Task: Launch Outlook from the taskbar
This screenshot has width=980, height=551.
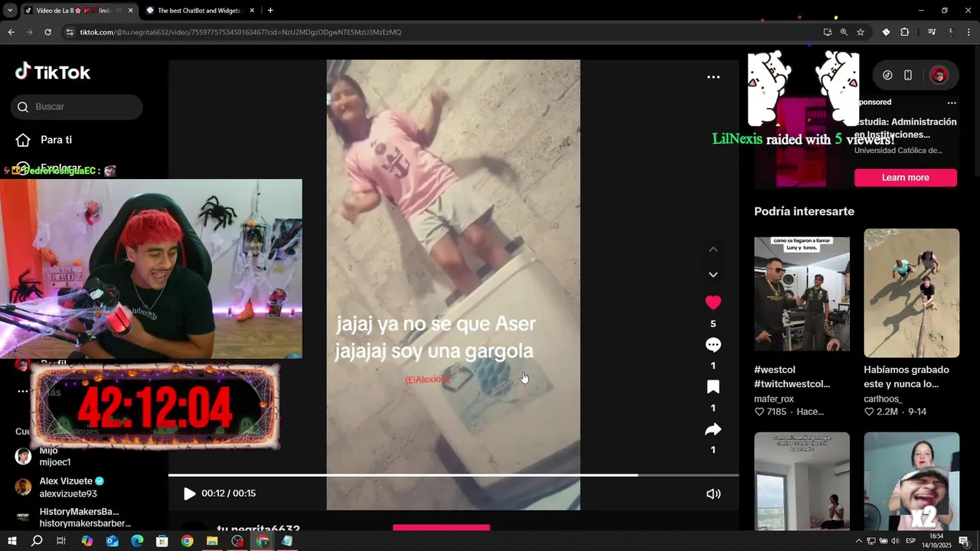Action: (x=113, y=541)
